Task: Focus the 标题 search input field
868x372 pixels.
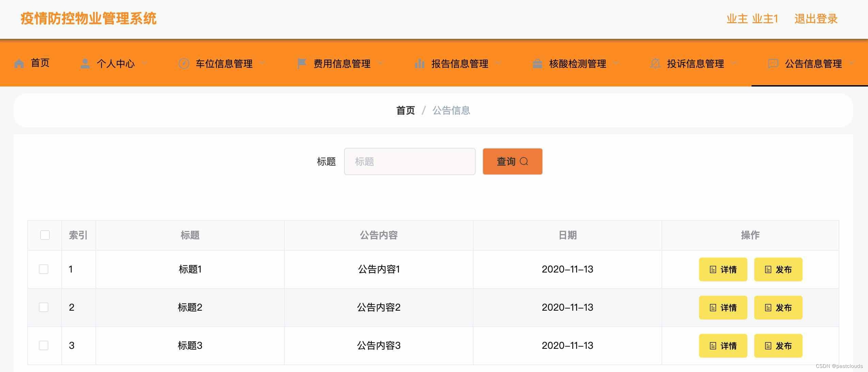Action: click(409, 161)
